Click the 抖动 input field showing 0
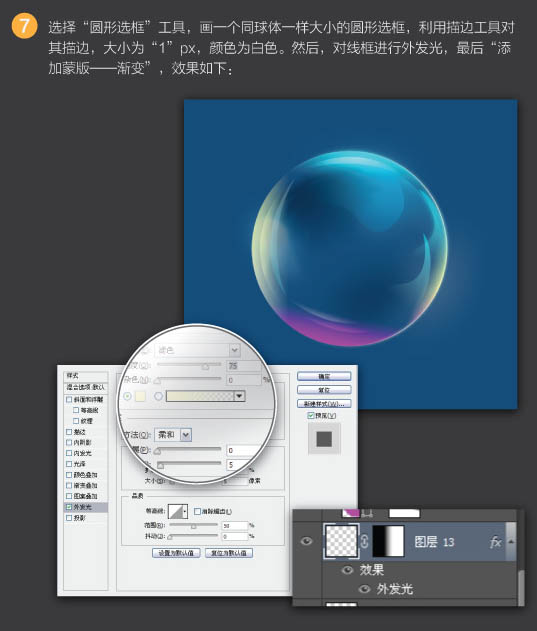Viewport: 537px width, 631px height. 235,536
